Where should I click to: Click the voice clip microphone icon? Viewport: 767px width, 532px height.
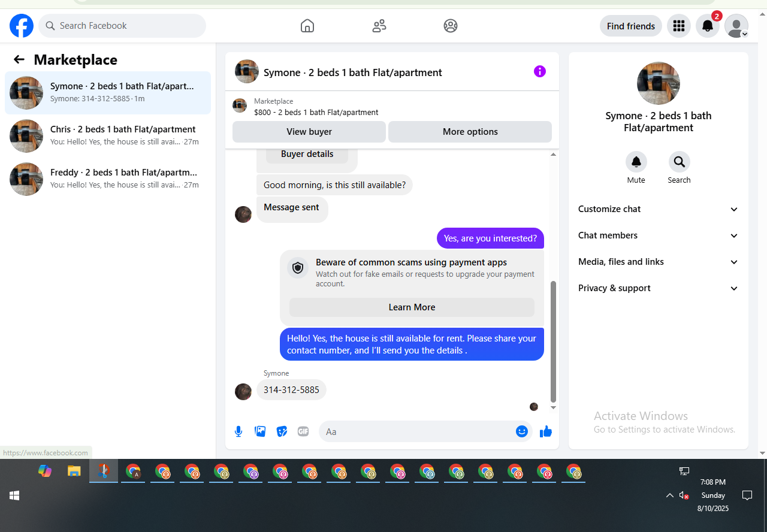click(238, 431)
